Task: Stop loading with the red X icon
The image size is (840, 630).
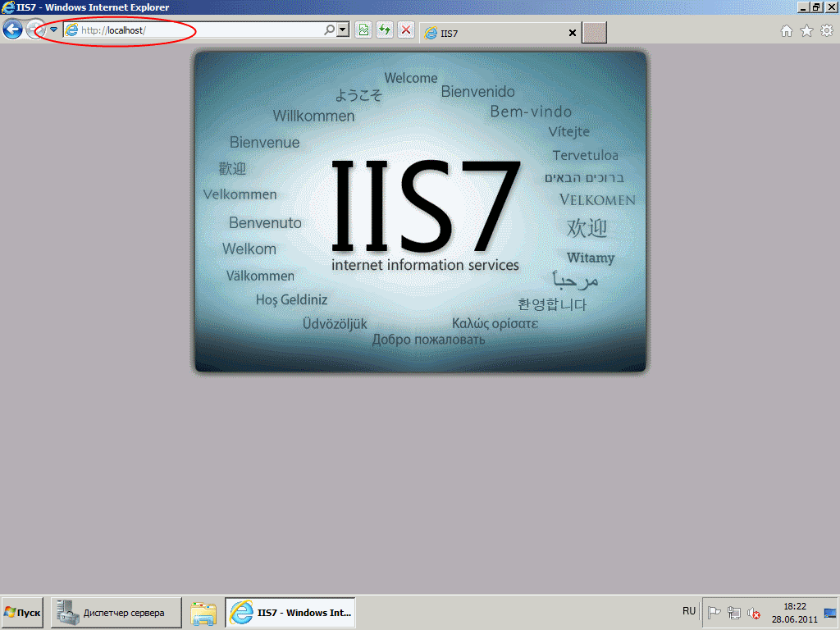Action: 406,30
